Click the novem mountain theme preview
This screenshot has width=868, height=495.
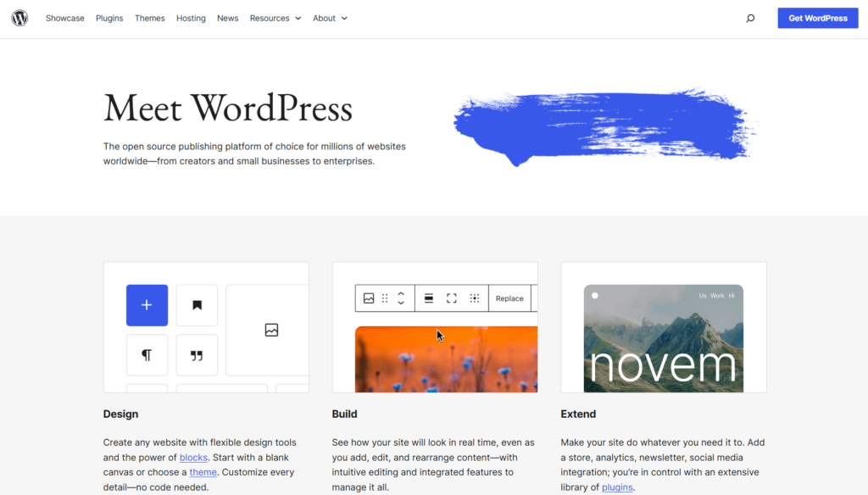click(x=663, y=338)
